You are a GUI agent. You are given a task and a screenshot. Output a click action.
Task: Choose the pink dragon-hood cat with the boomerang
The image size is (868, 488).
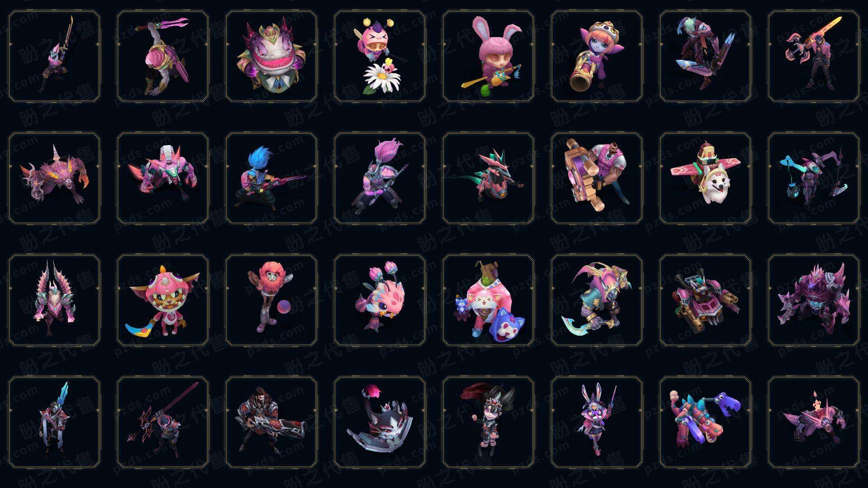point(163,300)
